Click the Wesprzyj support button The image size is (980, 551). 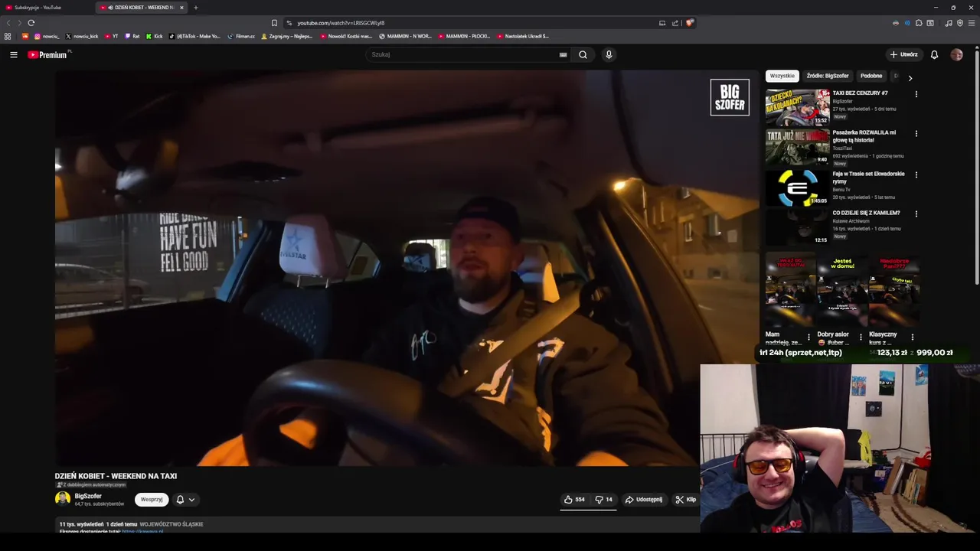pos(152,500)
